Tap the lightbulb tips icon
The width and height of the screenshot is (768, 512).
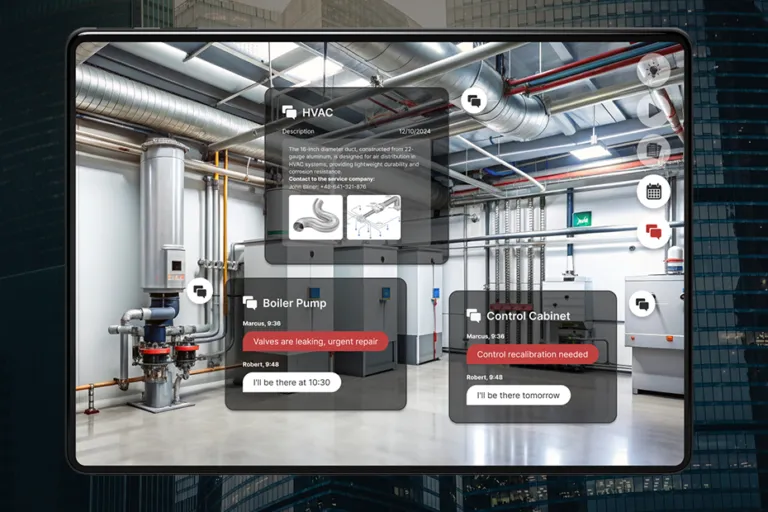(653, 71)
